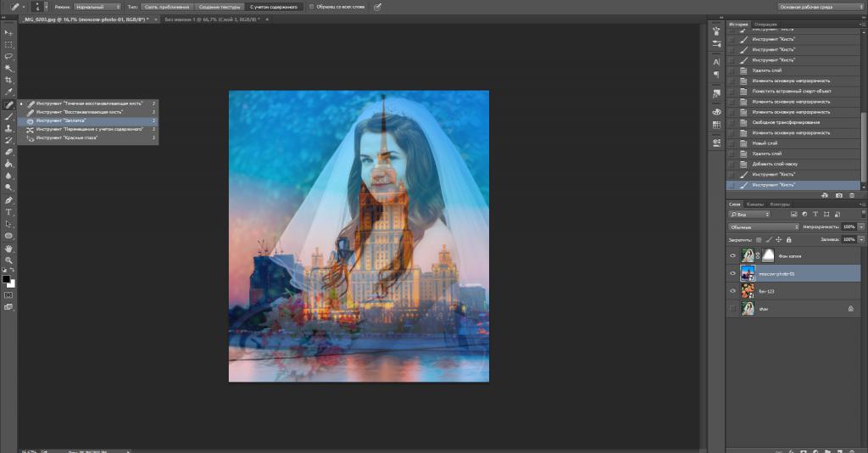
Task: Select the Magic Wand tool
Action: pos(8,68)
